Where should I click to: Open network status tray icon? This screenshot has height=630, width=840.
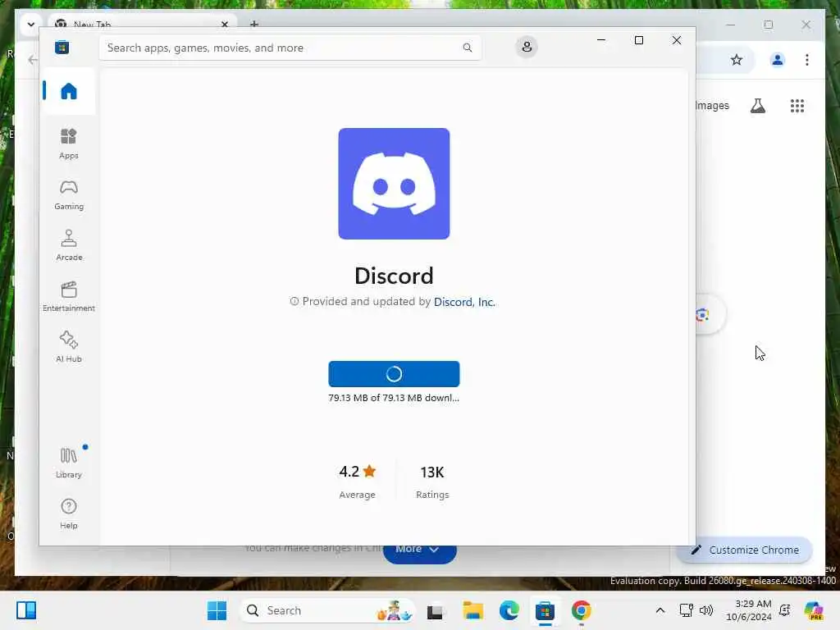686,610
